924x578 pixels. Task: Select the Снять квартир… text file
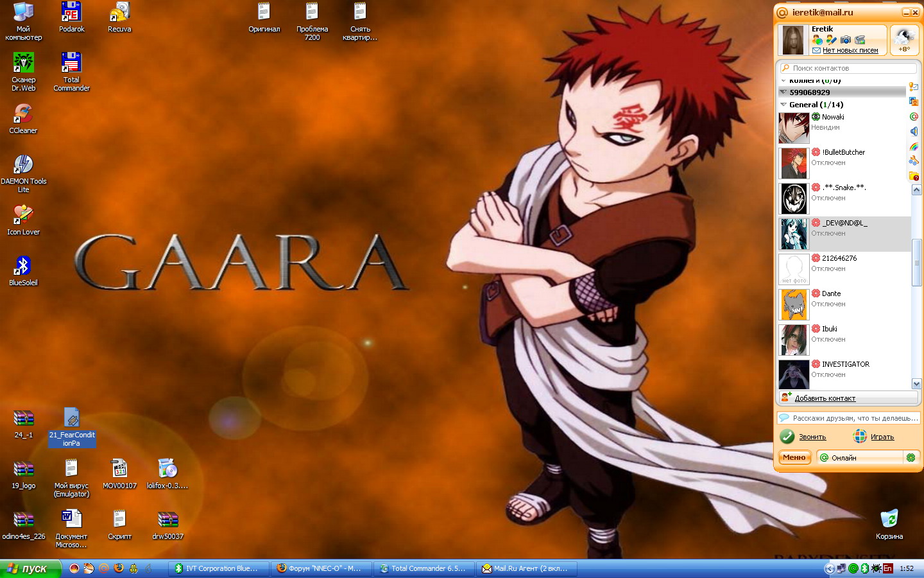[x=360, y=21]
